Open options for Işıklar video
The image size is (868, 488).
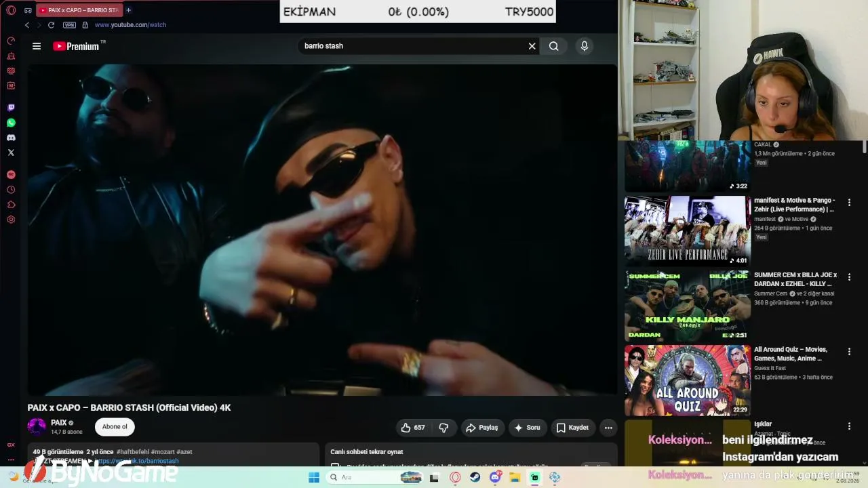point(849,426)
